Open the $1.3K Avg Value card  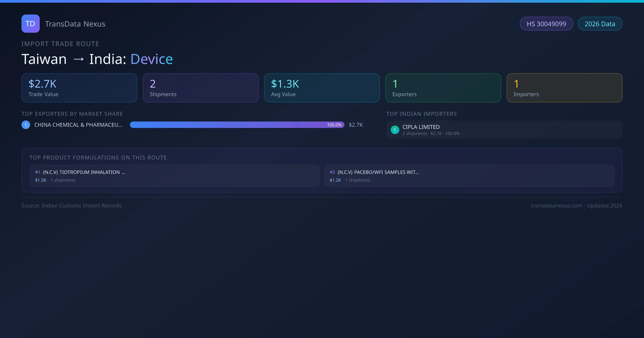click(322, 88)
